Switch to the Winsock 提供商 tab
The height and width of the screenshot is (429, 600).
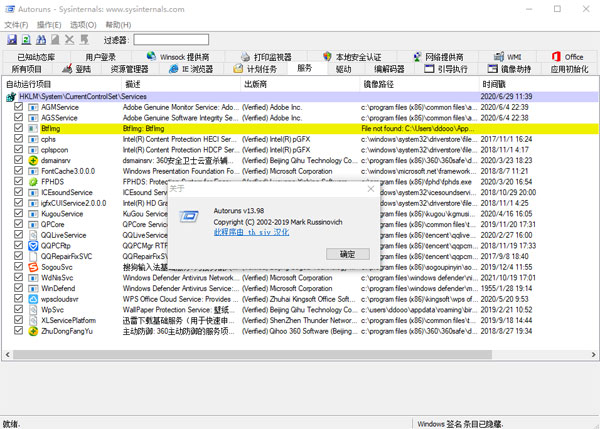[178, 57]
